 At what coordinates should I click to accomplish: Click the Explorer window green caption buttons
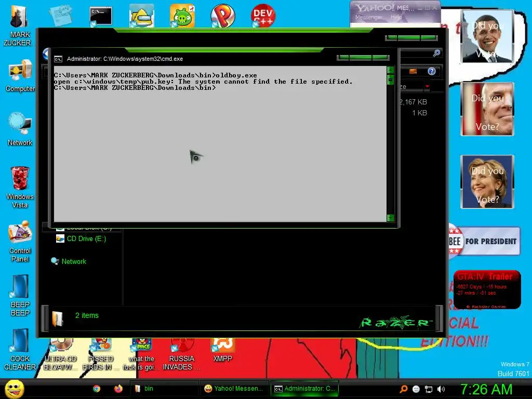coord(411,37)
